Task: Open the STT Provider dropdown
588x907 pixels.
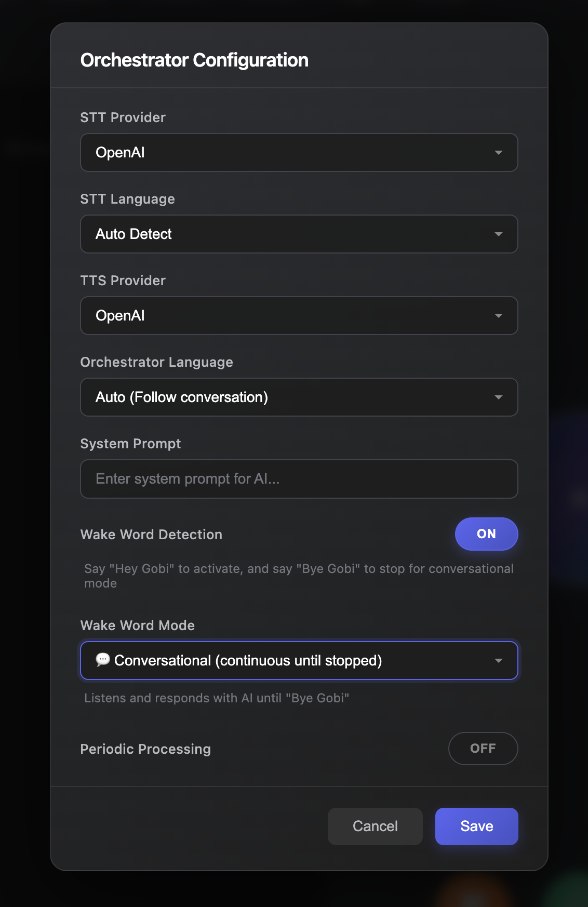Action: coord(299,152)
